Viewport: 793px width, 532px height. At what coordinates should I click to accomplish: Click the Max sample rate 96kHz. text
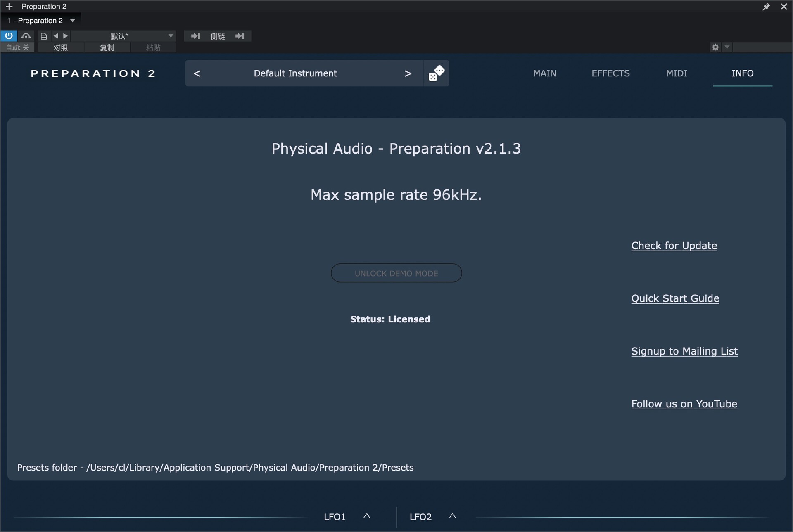(396, 194)
